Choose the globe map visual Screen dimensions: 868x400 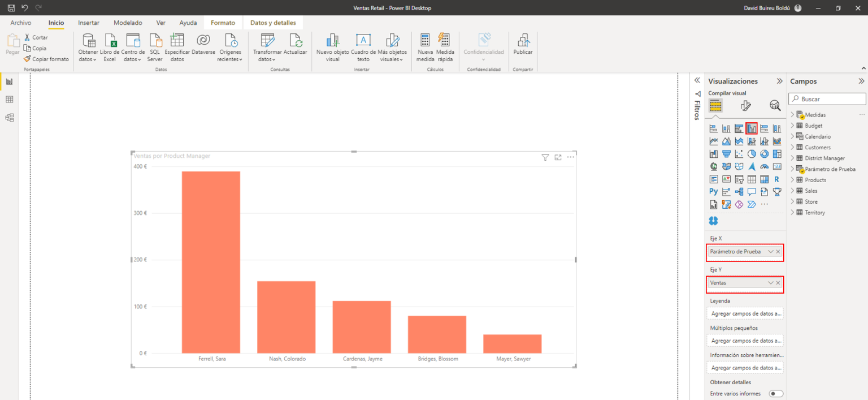714,166
